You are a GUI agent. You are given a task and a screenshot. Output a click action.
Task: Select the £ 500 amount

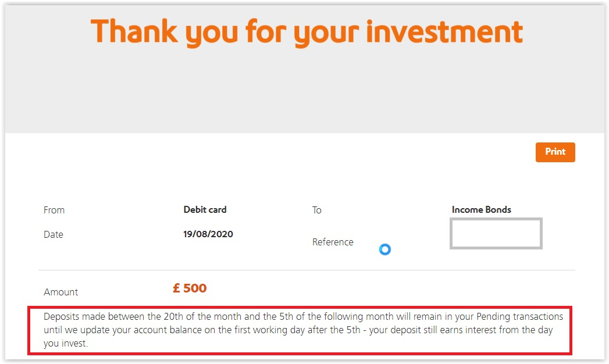click(x=190, y=288)
